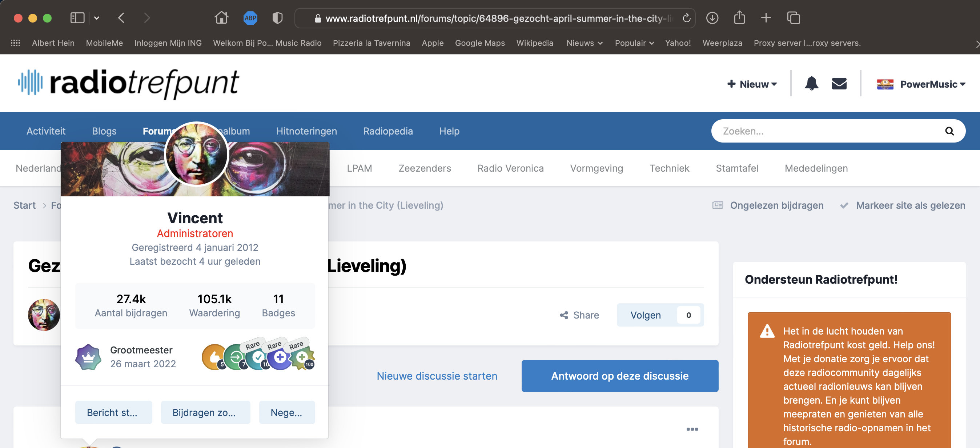Click Antwoord op deze discussie button
This screenshot has height=448, width=980.
pos(619,376)
